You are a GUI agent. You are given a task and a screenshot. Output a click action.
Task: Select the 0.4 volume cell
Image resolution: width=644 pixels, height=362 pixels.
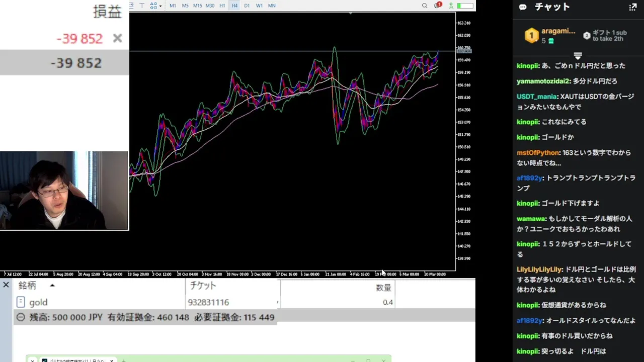point(387,302)
